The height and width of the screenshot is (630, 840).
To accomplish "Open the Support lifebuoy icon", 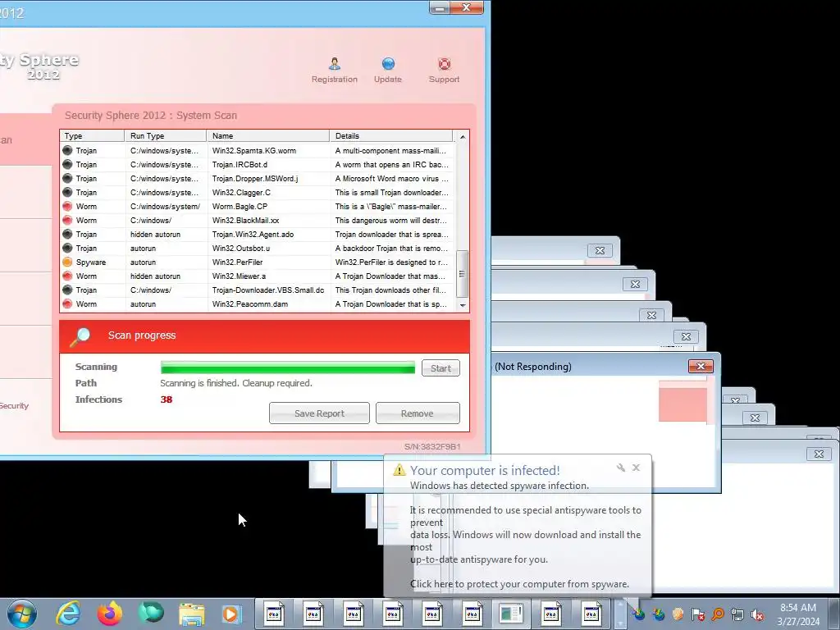I will click(x=444, y=64).
